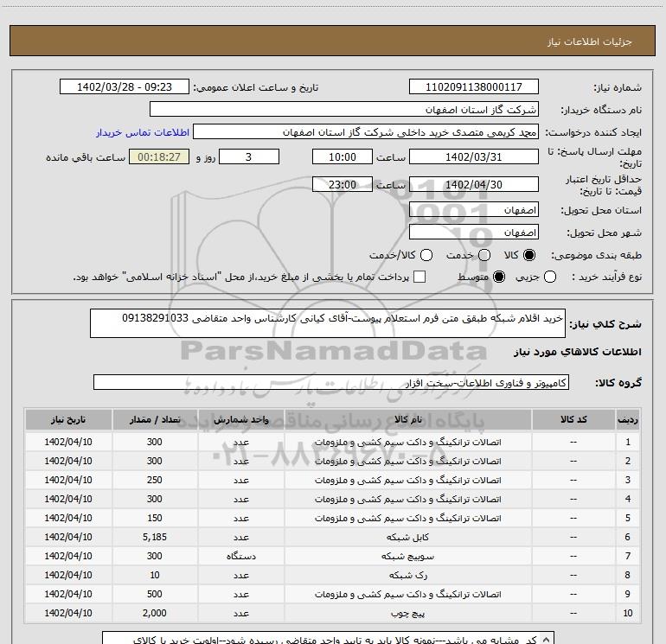The width and height of the screenshot is (666, 644).
Task: Click the دستگاه unit cell
Action: [240, 556]
